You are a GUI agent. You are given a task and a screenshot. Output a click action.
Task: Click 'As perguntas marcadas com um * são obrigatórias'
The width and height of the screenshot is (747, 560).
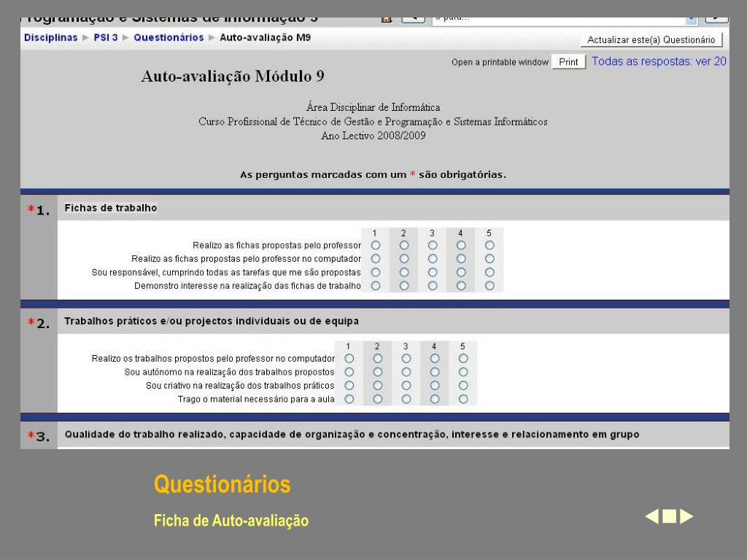[x=373, y=175]
